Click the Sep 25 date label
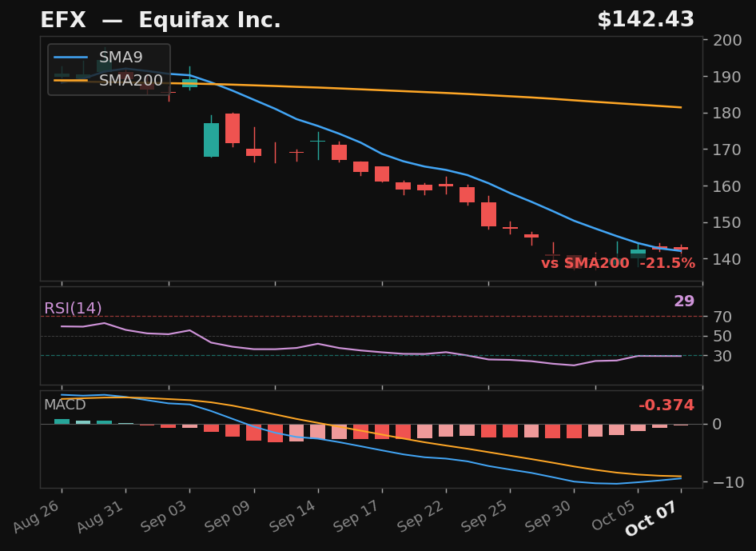The height and width of the screenshot is (551, 756). pos(485,516)
